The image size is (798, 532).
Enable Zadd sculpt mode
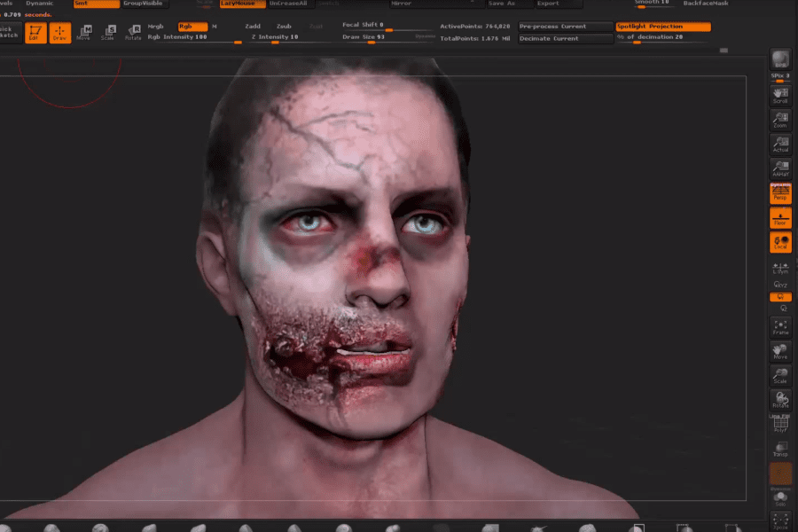coord(253,27)
